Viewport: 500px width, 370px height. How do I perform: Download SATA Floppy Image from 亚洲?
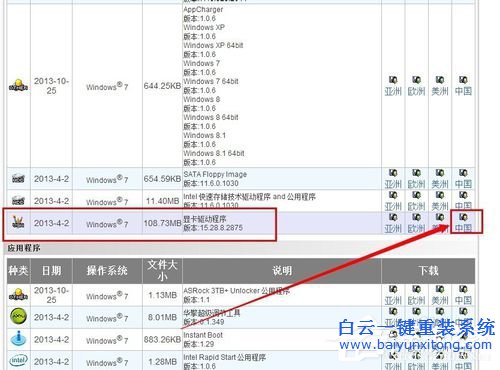(x=393, y=179)
